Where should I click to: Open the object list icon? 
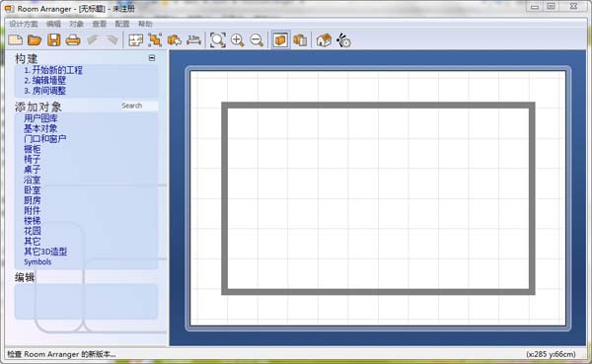coord(300,40)
